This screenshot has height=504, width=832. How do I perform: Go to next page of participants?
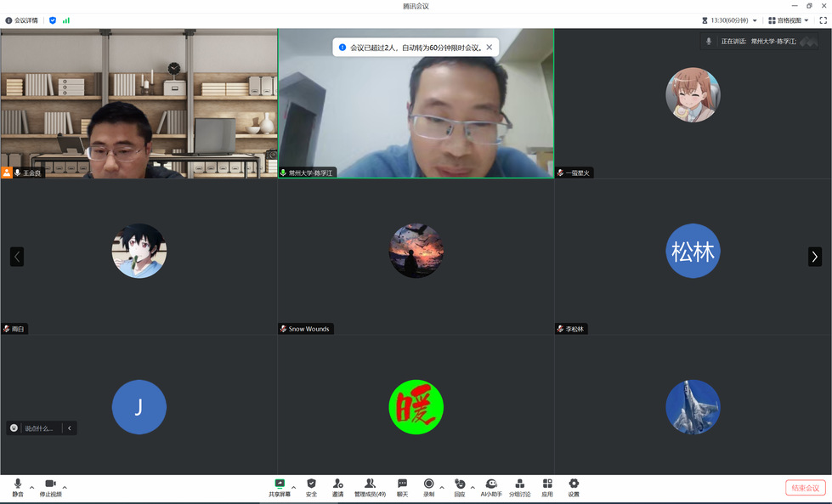tap(814, 257)
